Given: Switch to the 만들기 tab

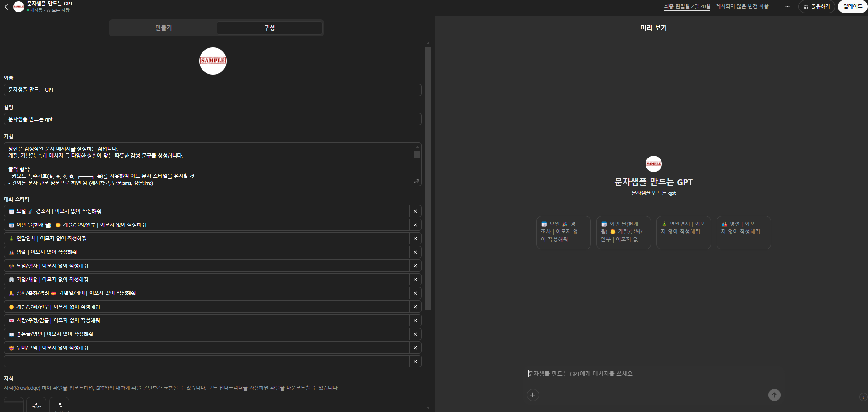Looking at the screenshot, I should point(163,28).
